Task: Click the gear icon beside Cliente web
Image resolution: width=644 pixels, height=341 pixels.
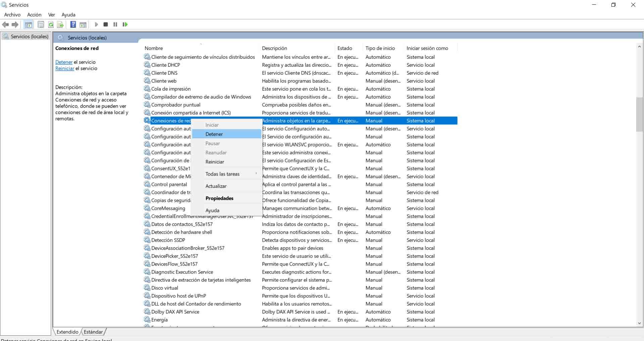Action: click(x=147, y=80)
